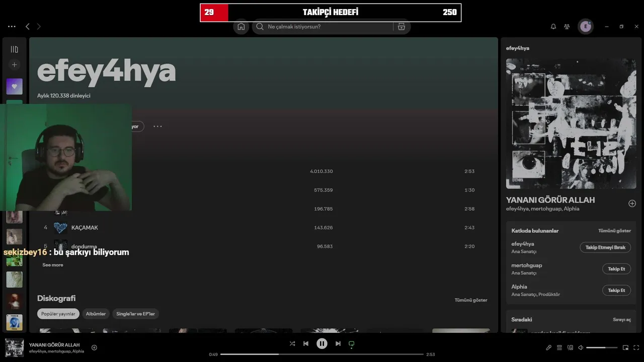Open song title in the bottom player bar
Image resolution: width=644 pixels, height=362 pixels.
[x=54, y=345]
